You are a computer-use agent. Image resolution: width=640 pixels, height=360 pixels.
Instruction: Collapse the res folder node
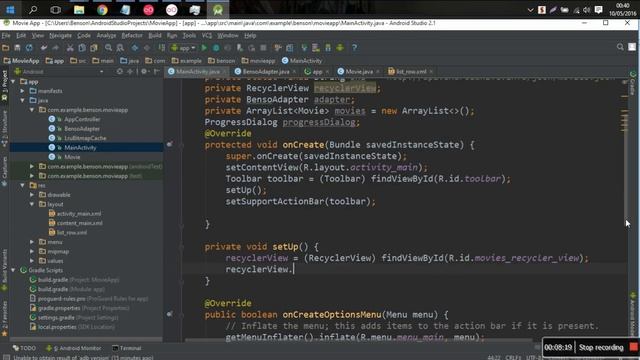[x=23, y=185]
